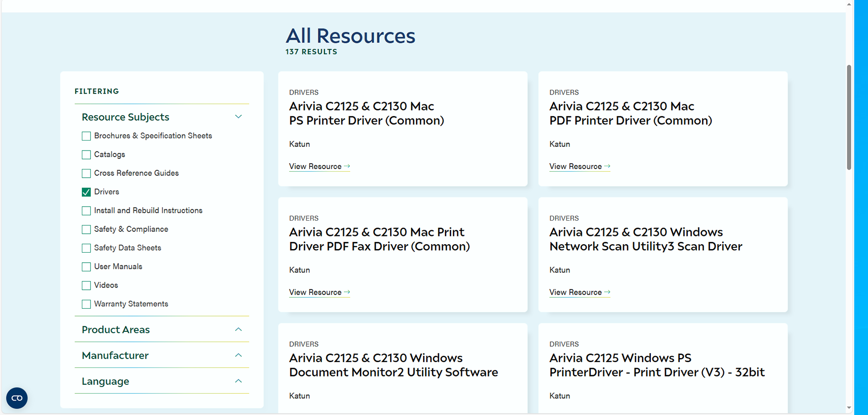Screen dimensions: 868x415
Task: Enable the User Manuals checkbox
Action: pyautogui.click(x=86, y=266)
